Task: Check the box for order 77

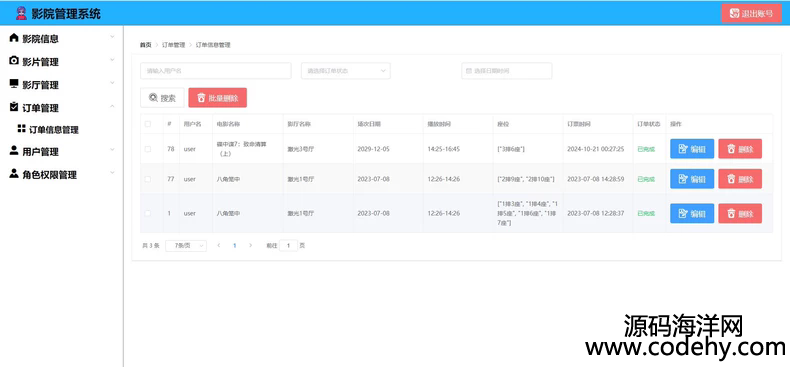Action: coord(148,179)
